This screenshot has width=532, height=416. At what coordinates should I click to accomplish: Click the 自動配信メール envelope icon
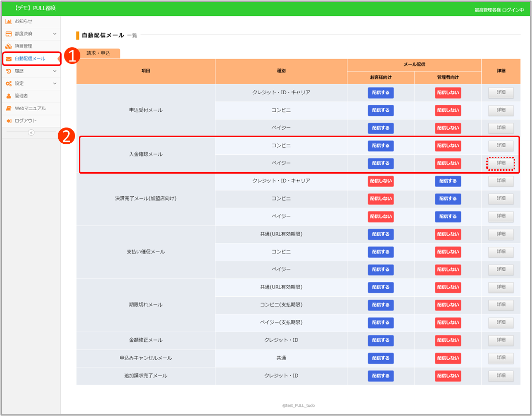9,59
